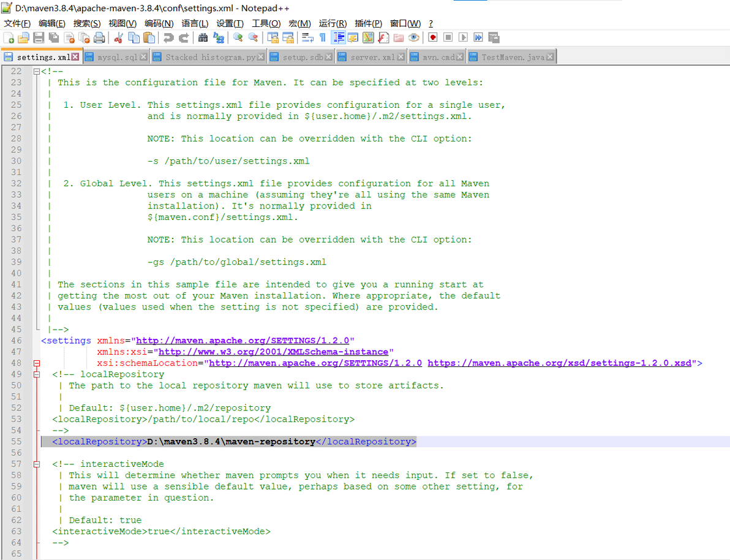Close the mysql.sql tab
730x560 pixels.
click(143, 57)
